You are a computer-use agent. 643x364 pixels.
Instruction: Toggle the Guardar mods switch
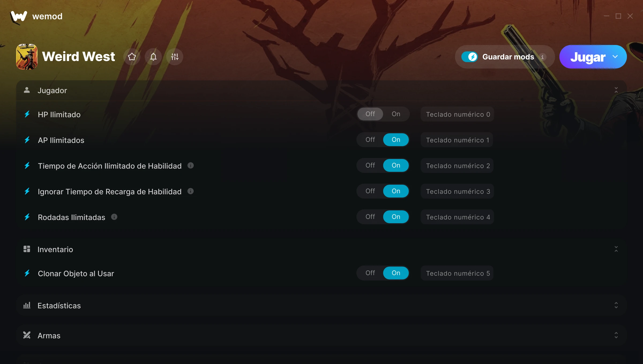(469, 57)
